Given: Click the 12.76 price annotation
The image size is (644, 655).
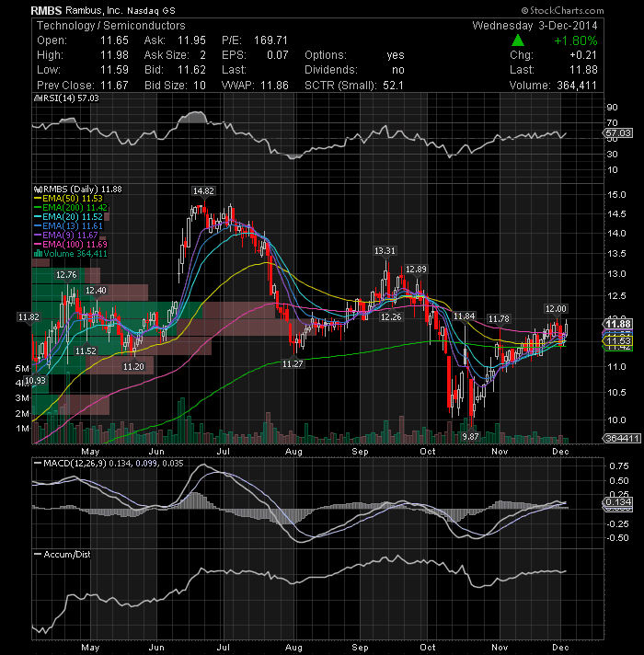Looking at the screenshot, I should 66,275.
